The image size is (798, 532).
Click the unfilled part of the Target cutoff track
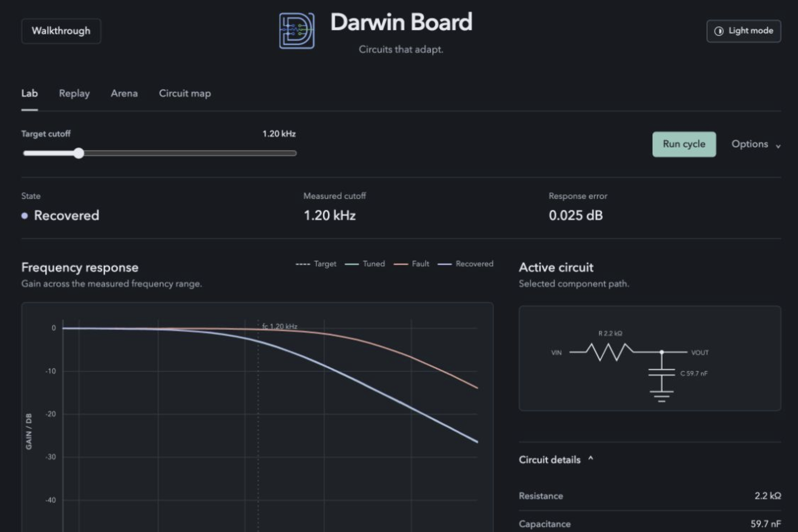[x=190, y=153]
